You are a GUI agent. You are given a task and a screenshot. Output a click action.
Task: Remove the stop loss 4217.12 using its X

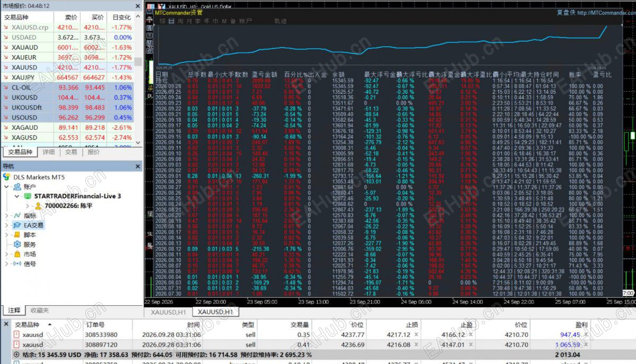click(416, 335)
